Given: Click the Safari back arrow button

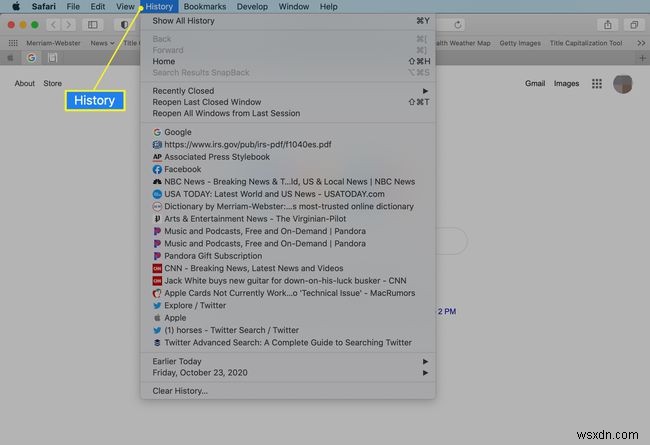Looking at the screenshot, I should [53, 25].
